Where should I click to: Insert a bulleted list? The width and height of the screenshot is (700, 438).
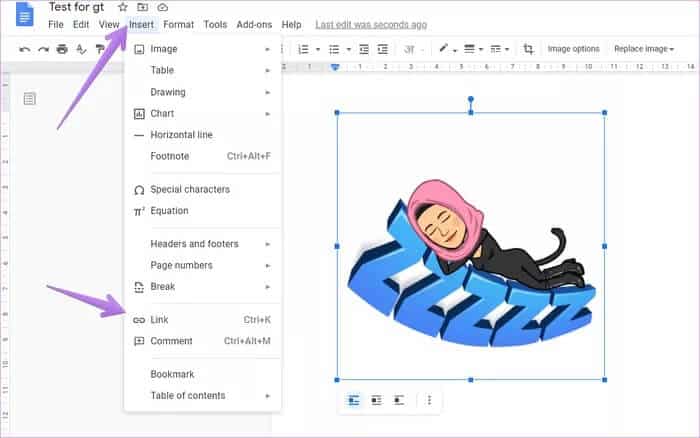(x=334, y=49)
